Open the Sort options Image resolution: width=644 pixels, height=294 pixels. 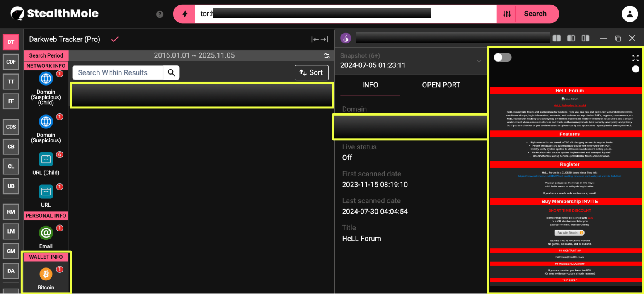tap(311, 73)
